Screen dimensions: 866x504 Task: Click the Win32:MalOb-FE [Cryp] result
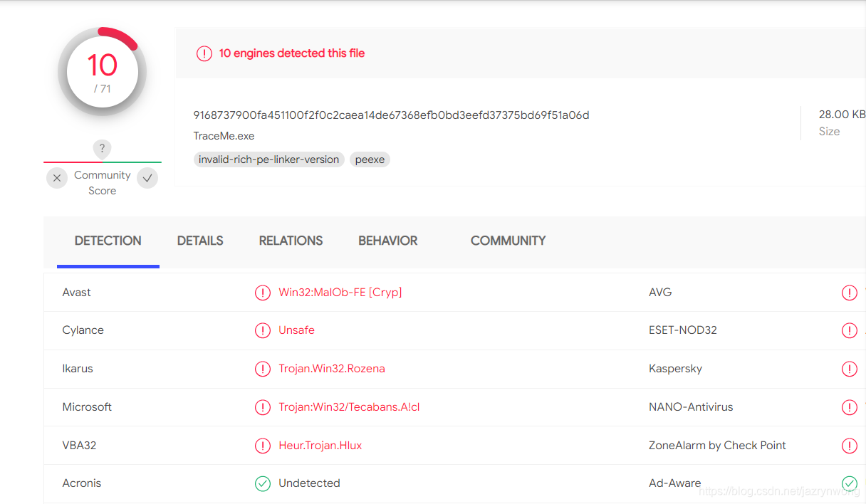(x=340, y=293)
